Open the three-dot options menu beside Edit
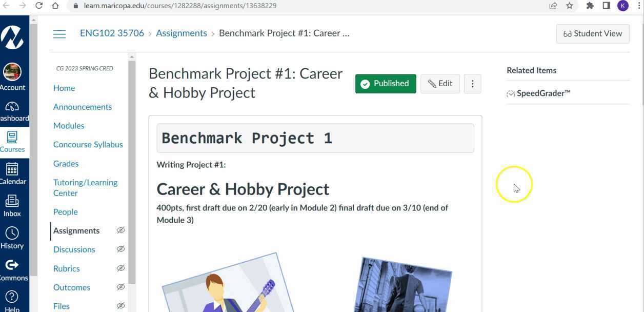 [472, 83]
